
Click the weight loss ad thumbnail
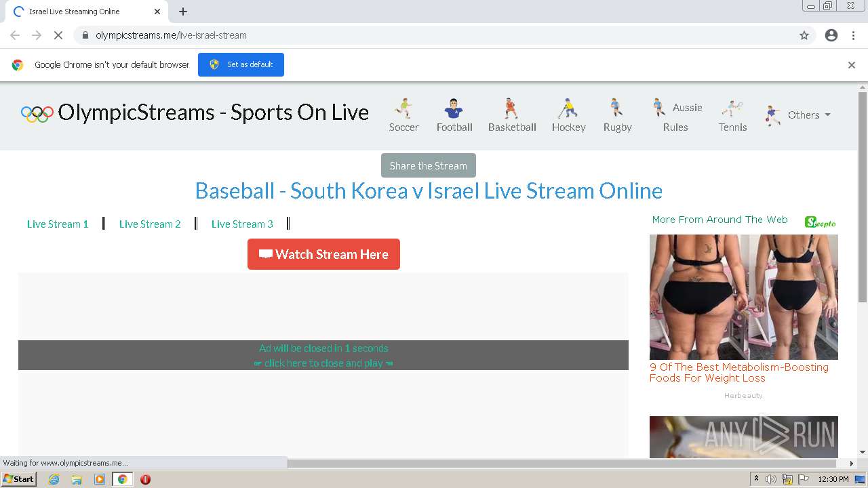coord(744,297)
